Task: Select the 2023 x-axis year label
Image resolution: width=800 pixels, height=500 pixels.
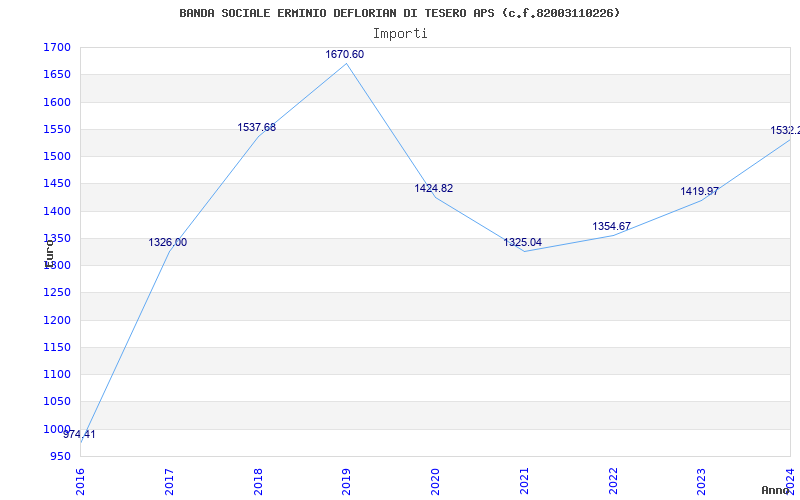Action: 701,481
